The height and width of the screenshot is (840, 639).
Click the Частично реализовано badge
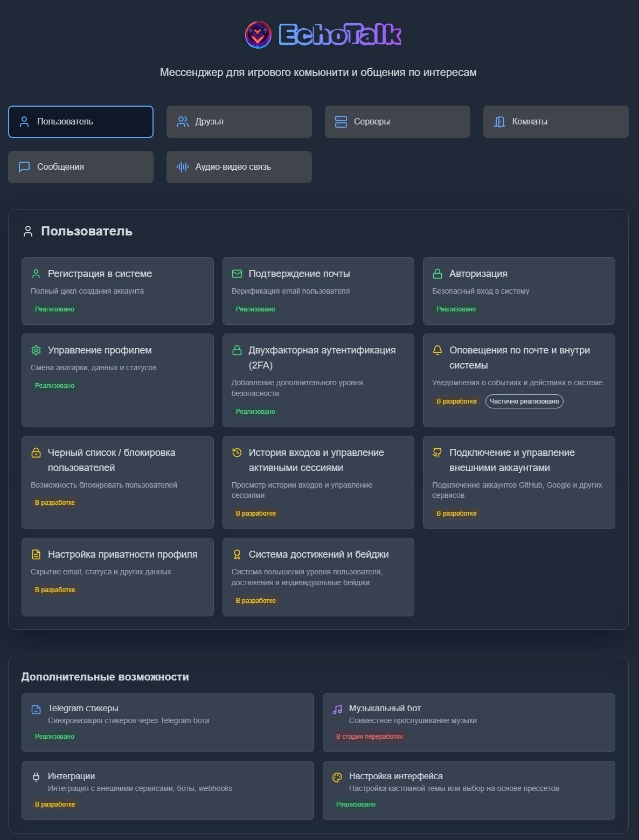pyautogui.click(x=524, y=401)
